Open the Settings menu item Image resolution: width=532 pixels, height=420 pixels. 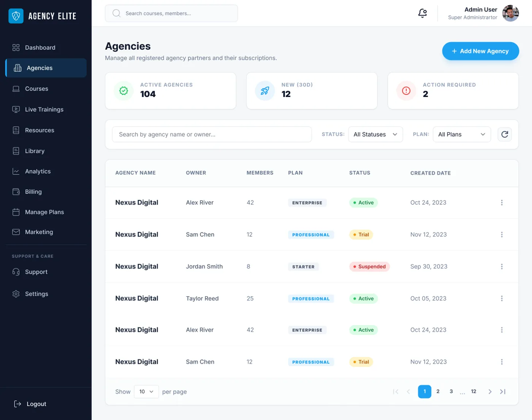[36, 294]
